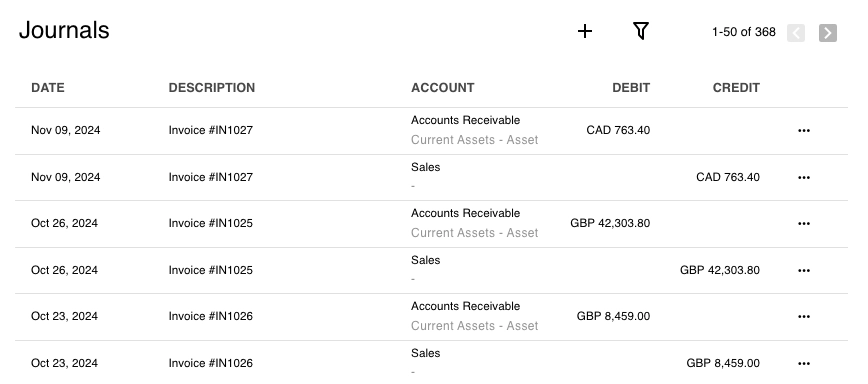
Task: Click Sales account for Invoice #IN1025
Action: click(425, 260)
